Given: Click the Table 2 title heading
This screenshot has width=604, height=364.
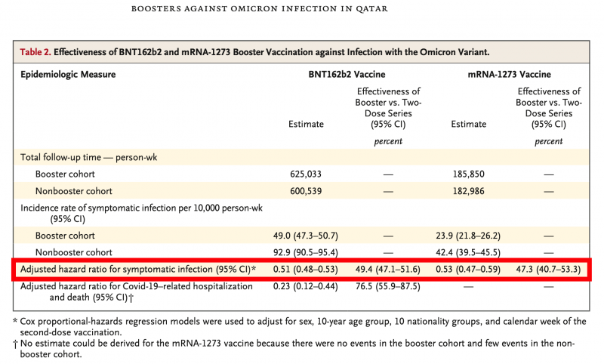Looking at the screenshot, I should click(x=254, y=52).
